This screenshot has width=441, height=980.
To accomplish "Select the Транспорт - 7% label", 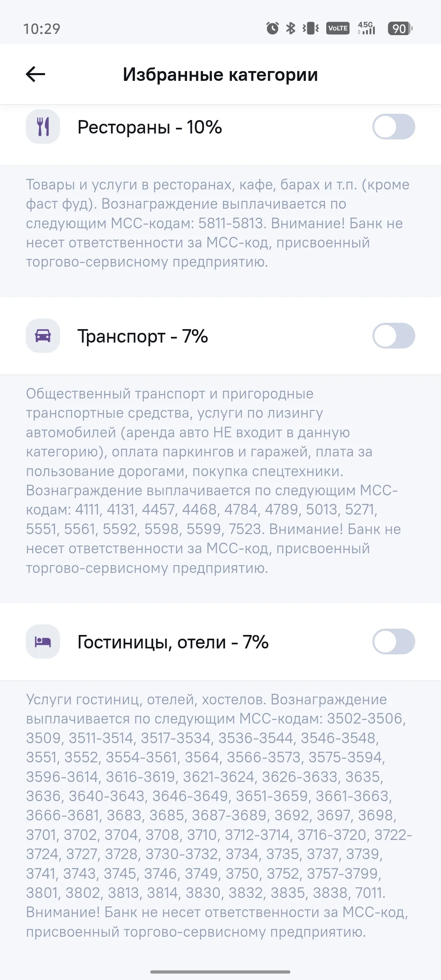I will tap(143, 336).
